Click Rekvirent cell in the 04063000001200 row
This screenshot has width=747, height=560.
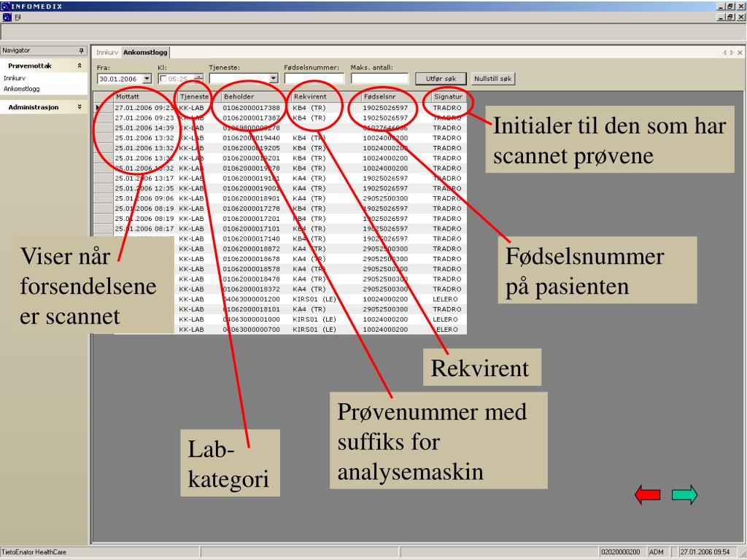coord(314,299)
